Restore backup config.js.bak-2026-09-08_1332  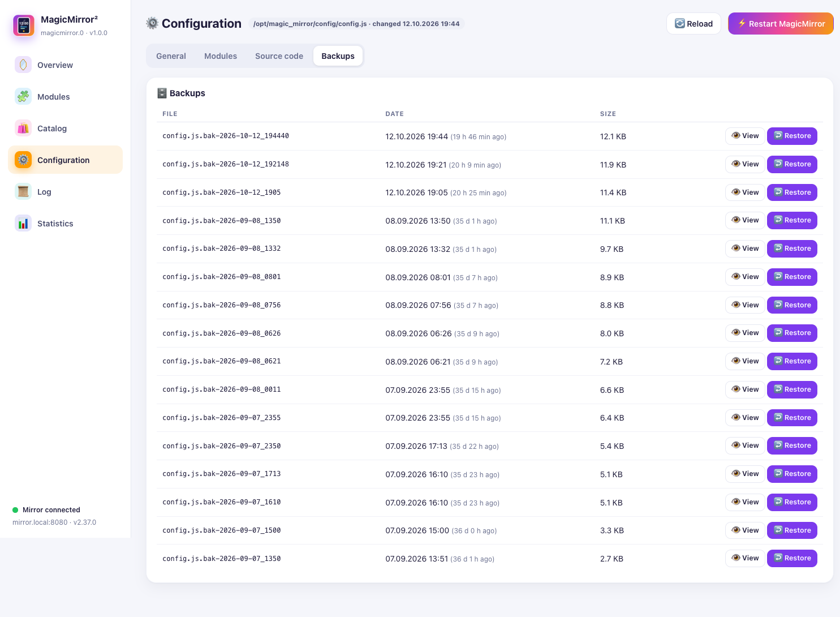[x=792, y=248]
